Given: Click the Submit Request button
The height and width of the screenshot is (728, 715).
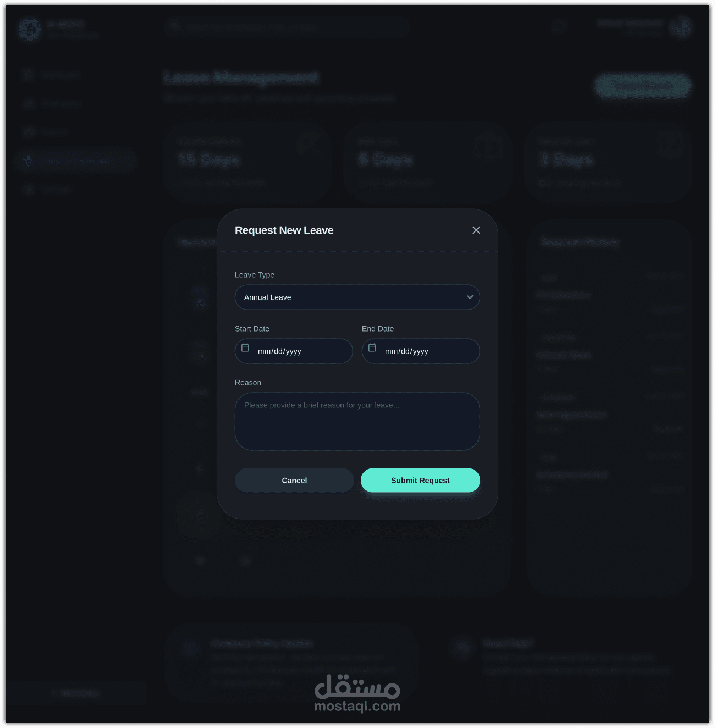Looking at the screenshot, I should click(420, 481).
